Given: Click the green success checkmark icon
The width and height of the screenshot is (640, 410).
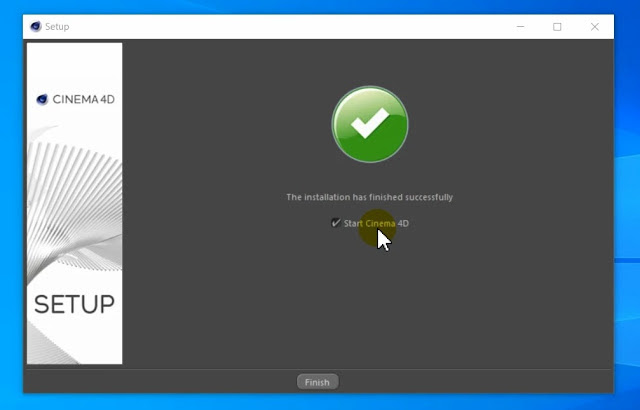Looking at the screenshot, I should [x=370, y=124].
